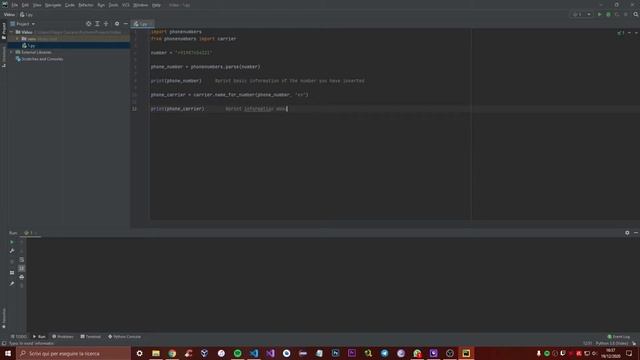Open the Navigate menu

click(x=53, y=5)
